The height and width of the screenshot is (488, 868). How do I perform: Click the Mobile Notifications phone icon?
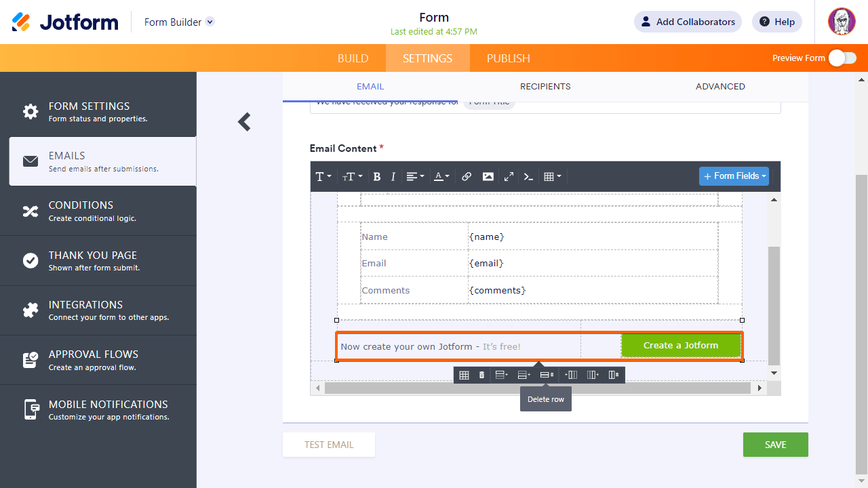pyautogui.click(x=31, y=409)
